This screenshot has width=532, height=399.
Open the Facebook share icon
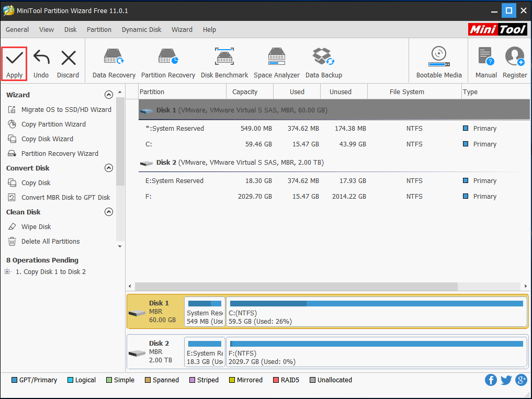click(x=491, y=380)
